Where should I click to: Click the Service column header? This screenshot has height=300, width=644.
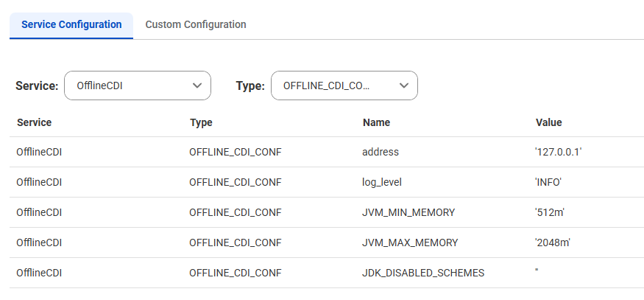coord(35,122)
